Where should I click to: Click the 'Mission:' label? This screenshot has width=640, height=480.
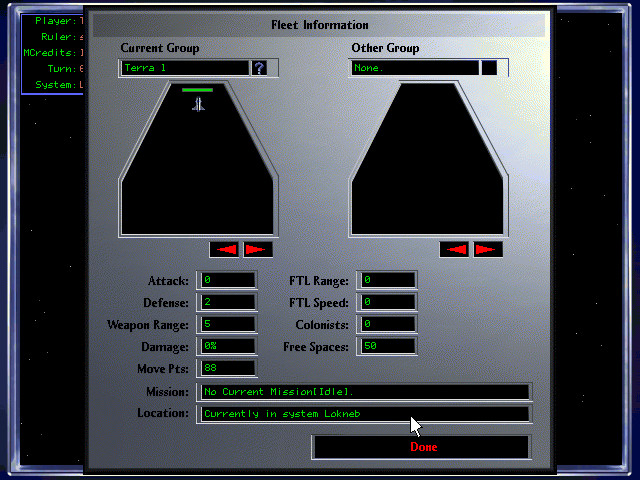[x=167, y=392]
